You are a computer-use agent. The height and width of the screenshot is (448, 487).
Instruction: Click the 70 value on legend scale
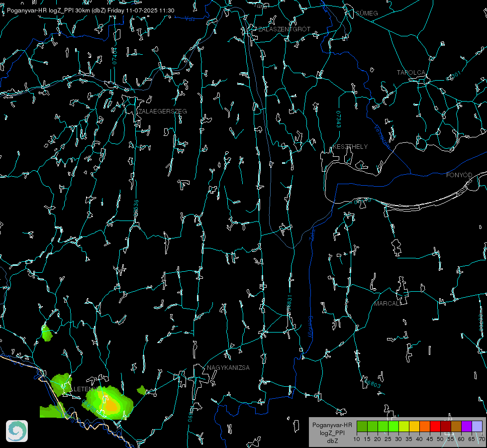482,439
